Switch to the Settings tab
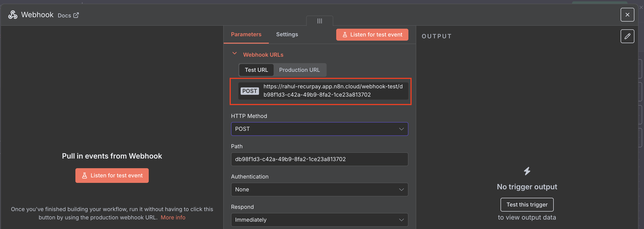644x229 pixels. (x=287, y=34)
